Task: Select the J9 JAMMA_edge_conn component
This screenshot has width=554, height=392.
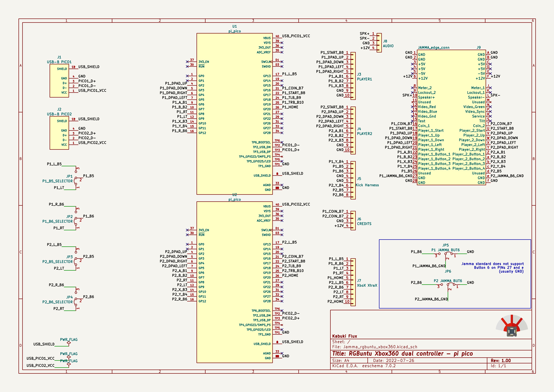Action: click(x=451, y=118)
